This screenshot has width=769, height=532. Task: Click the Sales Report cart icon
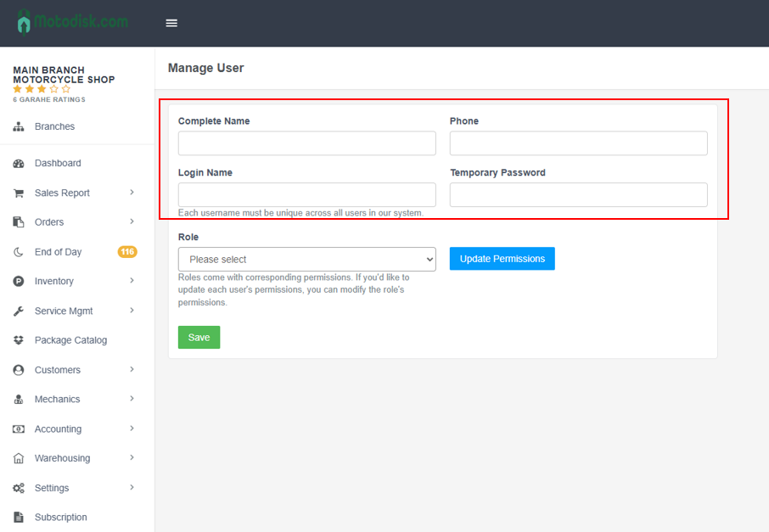[x=19, y=193]
